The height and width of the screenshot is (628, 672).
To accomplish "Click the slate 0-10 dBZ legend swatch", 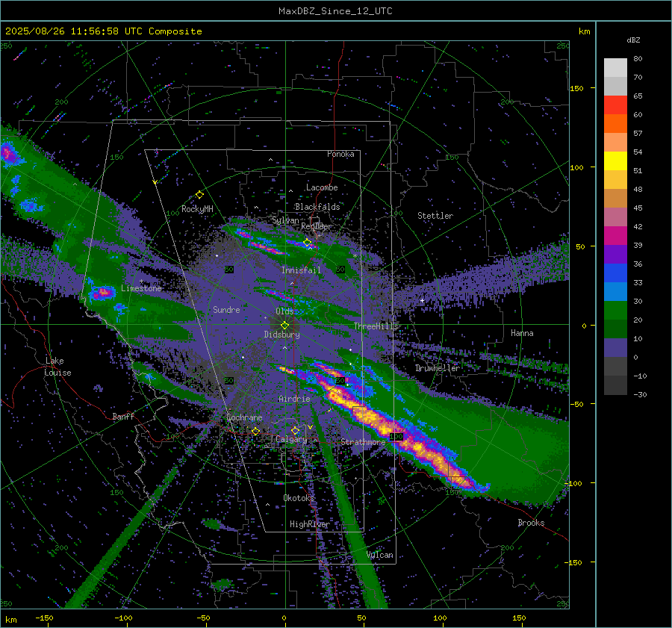I will (x=615, y=348).
